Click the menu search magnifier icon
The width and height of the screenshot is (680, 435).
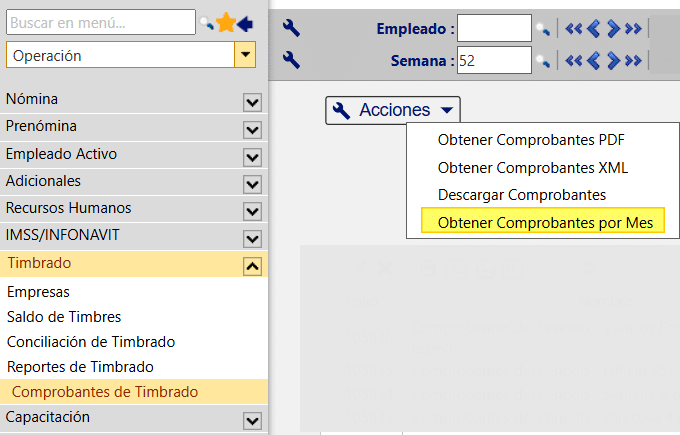(206, 23)
